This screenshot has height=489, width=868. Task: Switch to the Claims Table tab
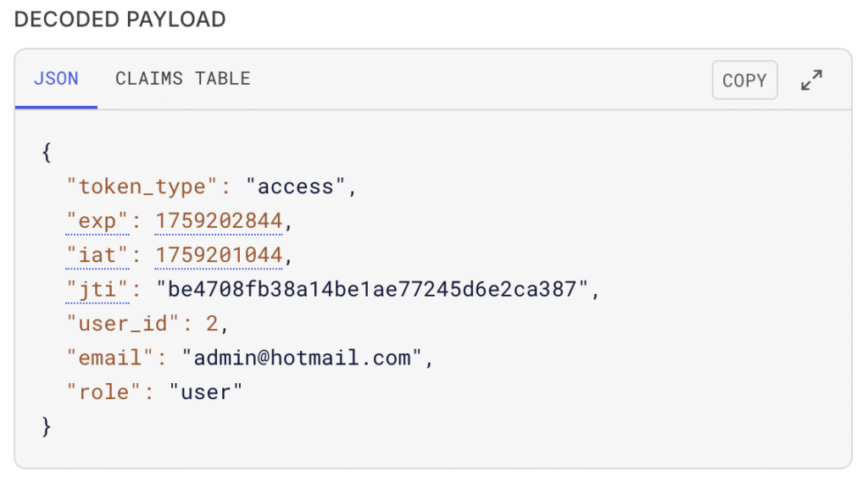click(x=182, y=79)
